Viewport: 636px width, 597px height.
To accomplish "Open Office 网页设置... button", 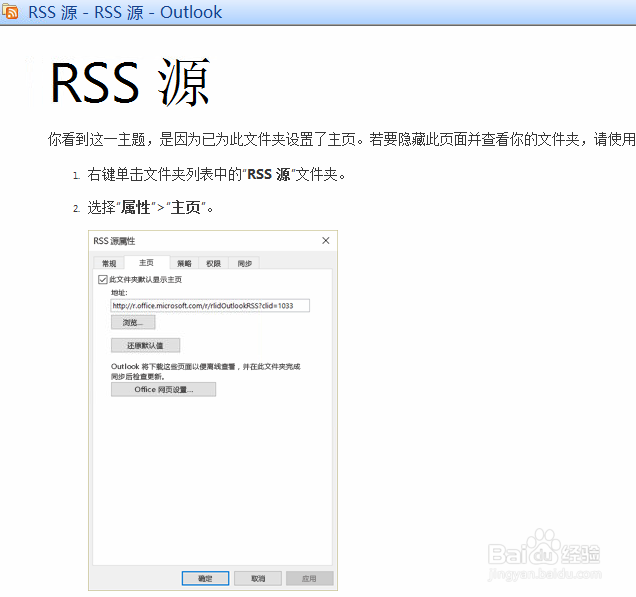I will tap(163, 389).
